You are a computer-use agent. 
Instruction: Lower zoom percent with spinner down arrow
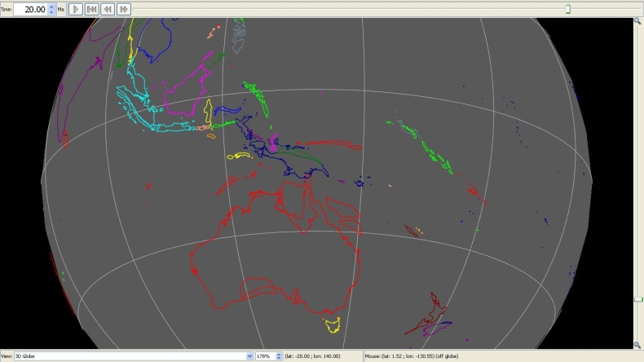coord(279,358)
